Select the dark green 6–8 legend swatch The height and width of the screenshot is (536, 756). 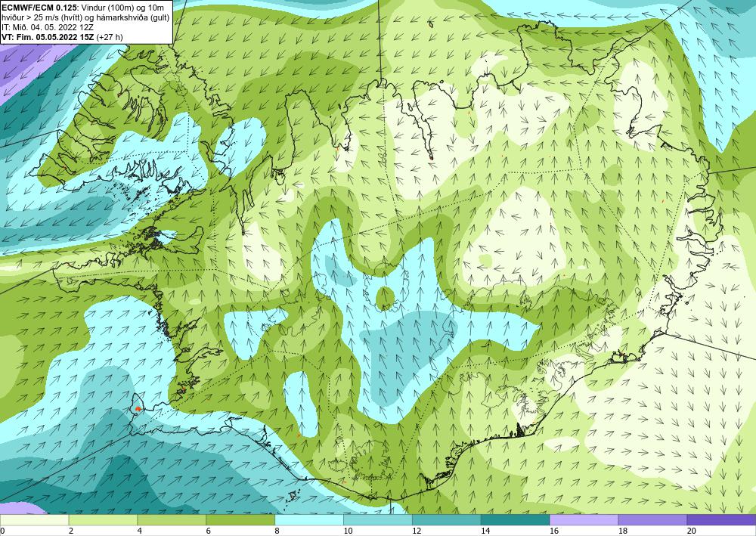(x=240, y=520)
